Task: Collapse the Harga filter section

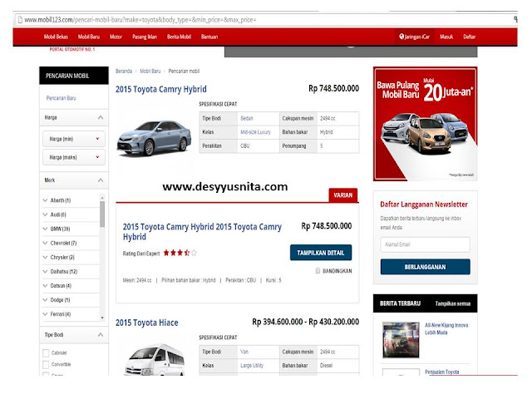Action: point(101,118)
